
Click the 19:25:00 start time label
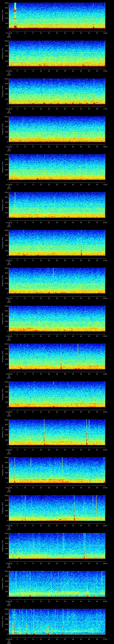[9, 450]
